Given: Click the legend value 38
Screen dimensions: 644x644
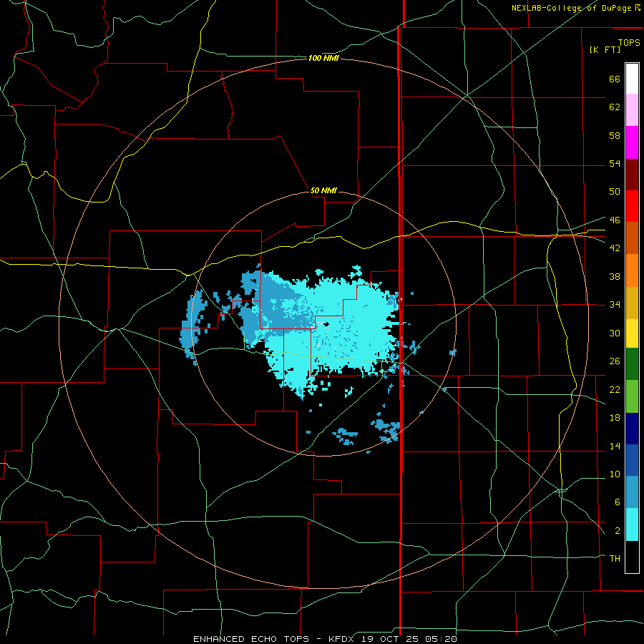Looking at the screenshot, I should pos(615,276).
